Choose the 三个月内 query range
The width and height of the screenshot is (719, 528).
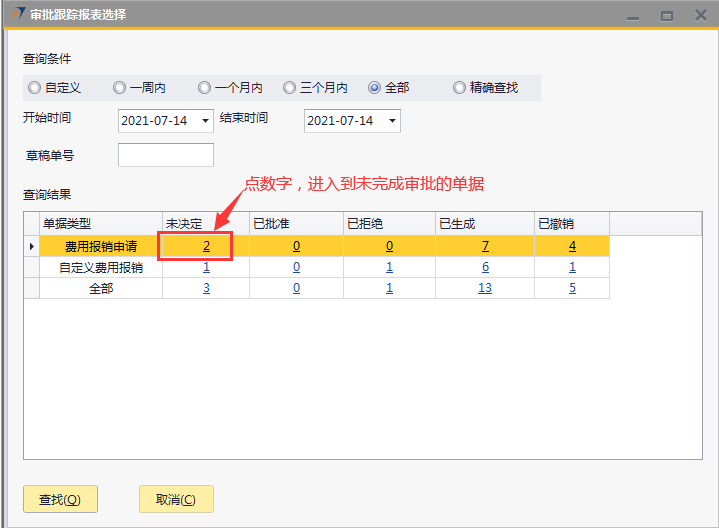[290, 88]
